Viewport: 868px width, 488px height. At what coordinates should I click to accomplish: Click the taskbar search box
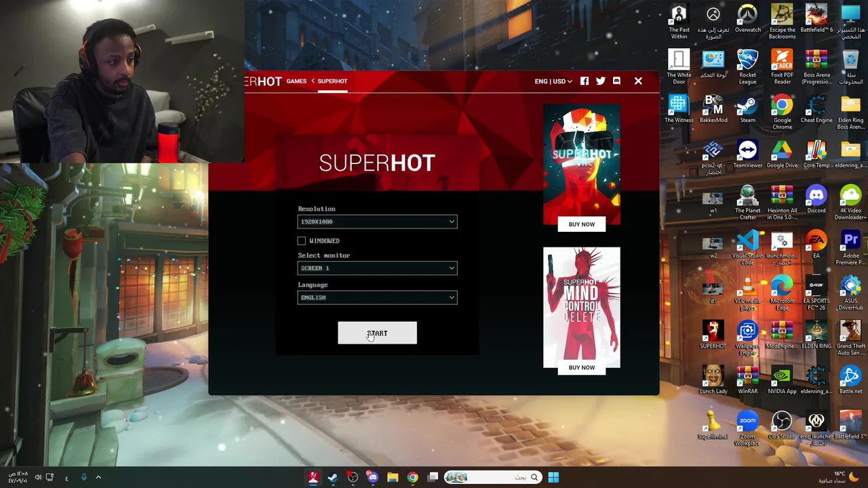click(x=493, y=478)
